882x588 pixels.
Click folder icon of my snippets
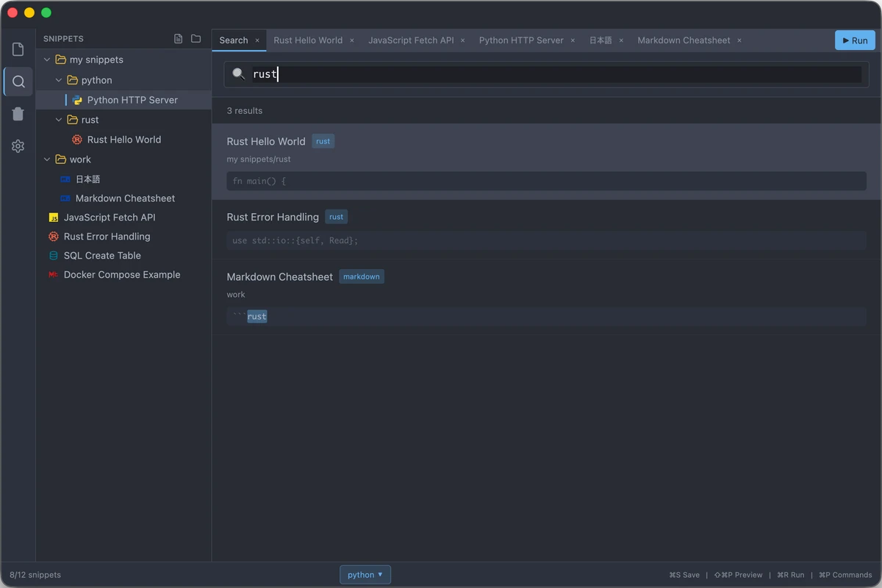[60, 60]
